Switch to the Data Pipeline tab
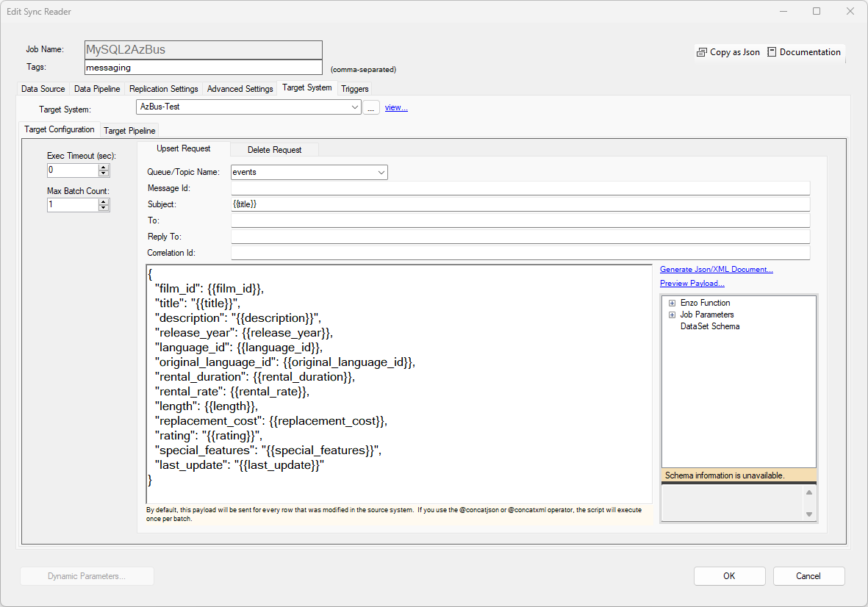The image size is (868, 607). click(97, 88)
